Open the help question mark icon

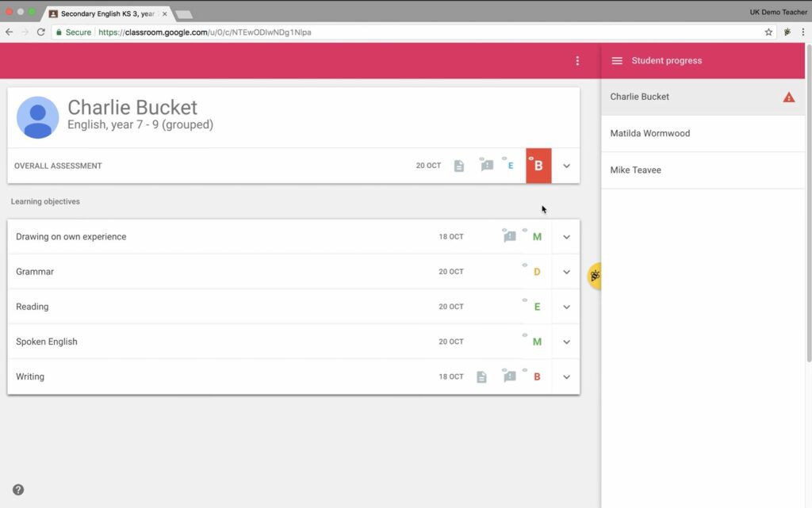[18, 490]
